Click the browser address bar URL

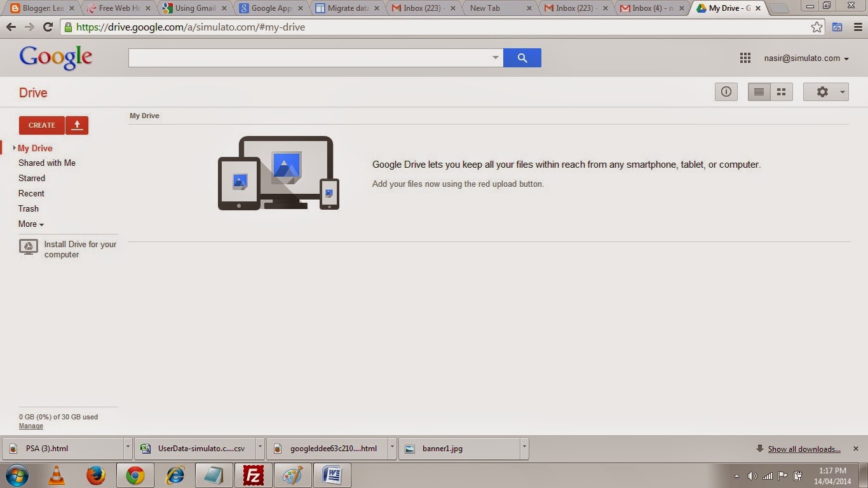[191, 27]
